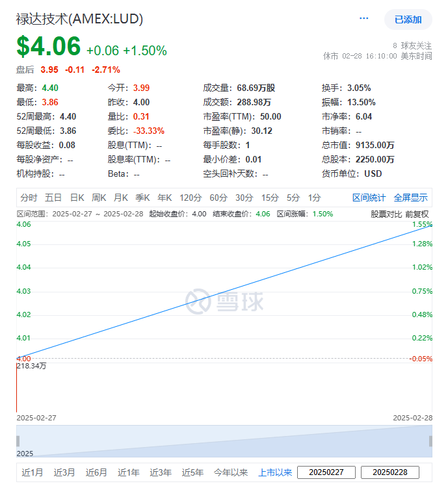The image size is (448, 488).
Task: Select the 周K chart tab
Action: 99,198
